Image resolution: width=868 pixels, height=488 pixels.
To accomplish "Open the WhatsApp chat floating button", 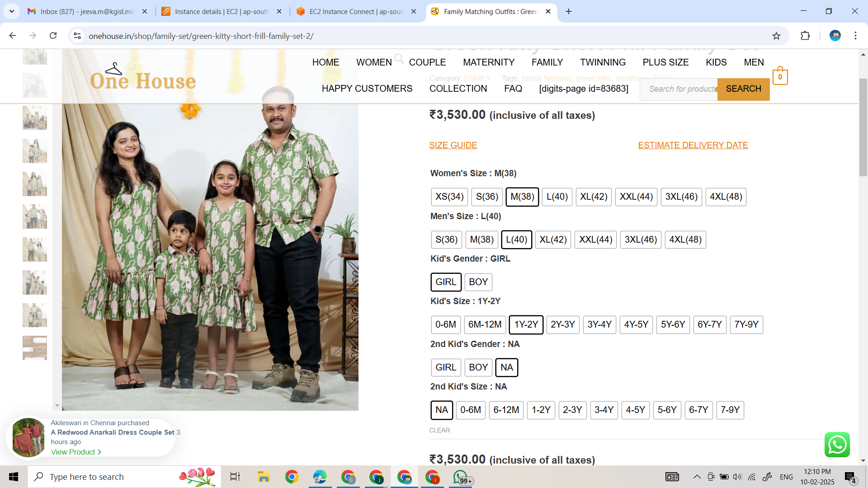I will coord(837,445).
